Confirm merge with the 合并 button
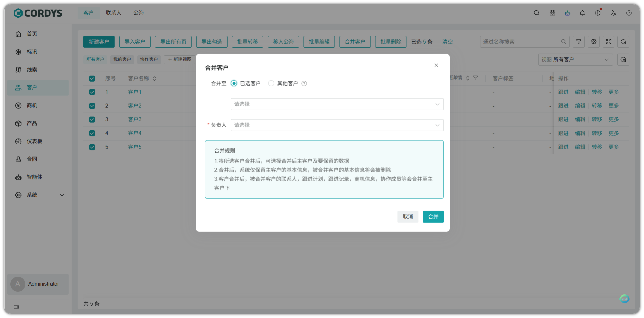 pyautogui.click(x=433, y=216)
